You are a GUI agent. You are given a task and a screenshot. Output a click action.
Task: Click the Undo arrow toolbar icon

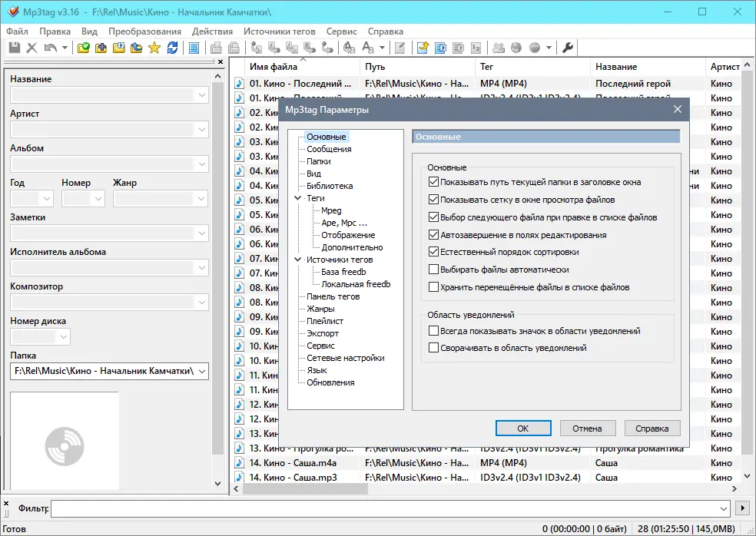50,48
